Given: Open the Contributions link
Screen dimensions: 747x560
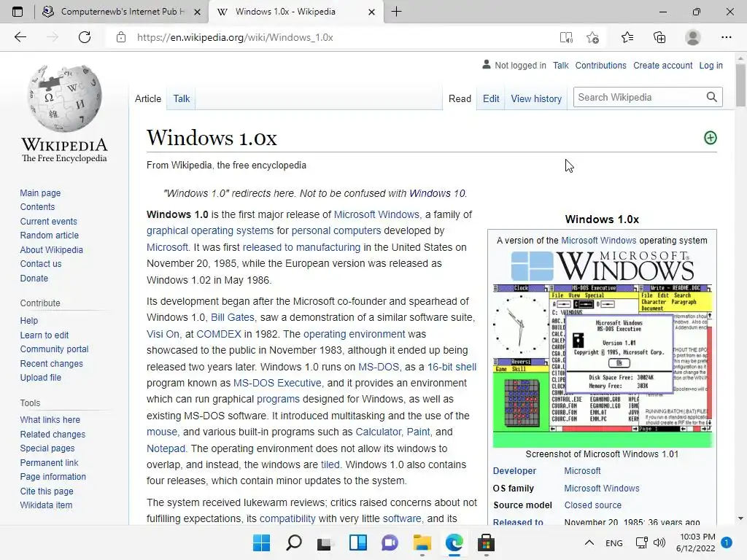Looking at the screenshot, I should point(600,65).
